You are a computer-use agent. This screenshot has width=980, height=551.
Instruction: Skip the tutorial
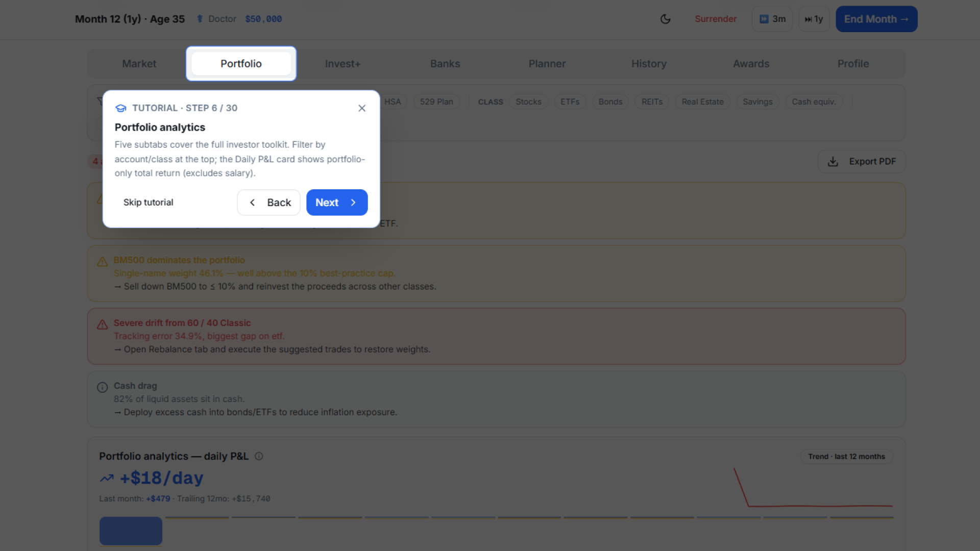tap(148, 203)
